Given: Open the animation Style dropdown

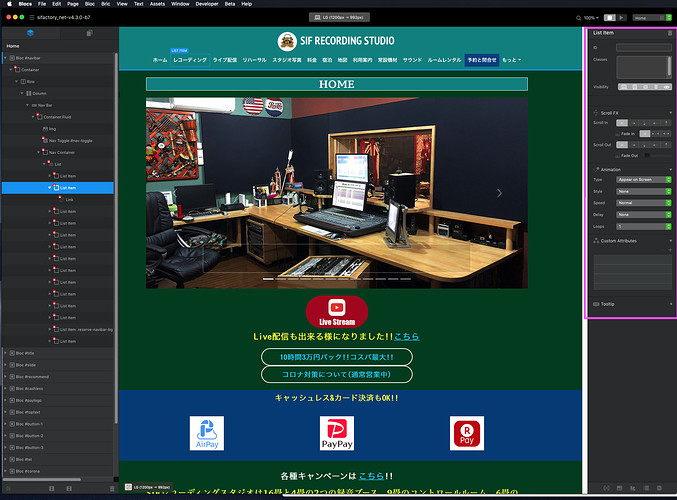Looking at the screenshot, I should coord(644,191).
